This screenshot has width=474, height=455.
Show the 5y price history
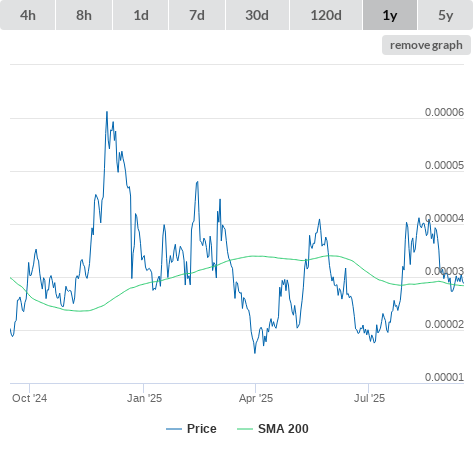(446, 15)
